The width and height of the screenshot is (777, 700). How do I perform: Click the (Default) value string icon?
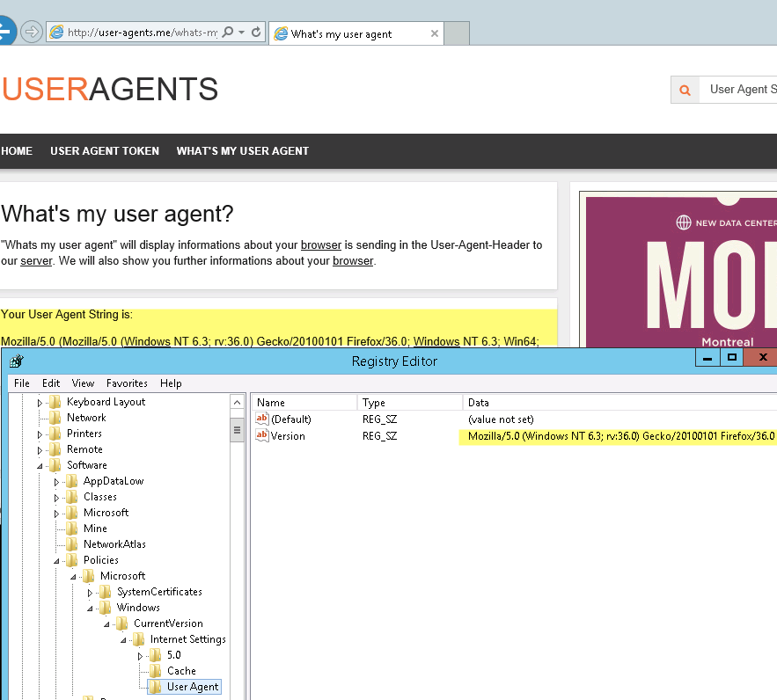coord(262,419)
